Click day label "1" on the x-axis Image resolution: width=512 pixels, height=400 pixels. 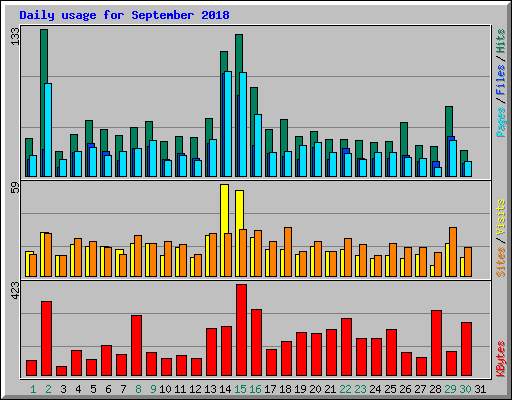(33, 389)
